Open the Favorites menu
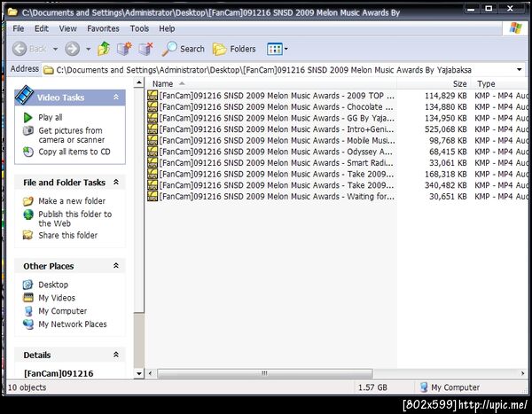This screenshot has height=414, width=532. pyautogui.click(x=103, y=29)
